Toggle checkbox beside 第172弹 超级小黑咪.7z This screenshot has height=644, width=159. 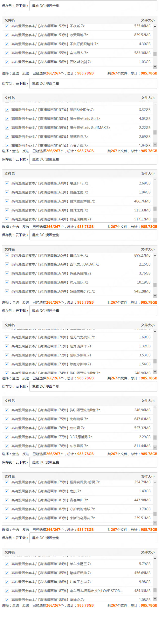pos(7,355)
